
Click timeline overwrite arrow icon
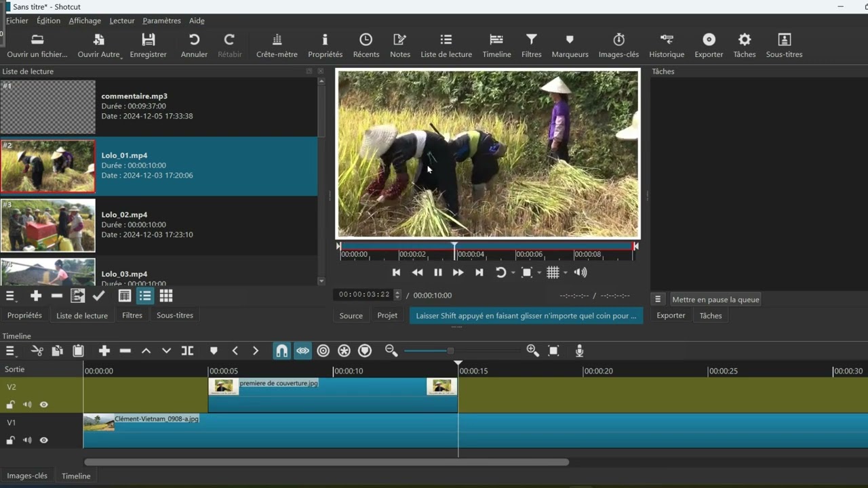coord(166,350)
